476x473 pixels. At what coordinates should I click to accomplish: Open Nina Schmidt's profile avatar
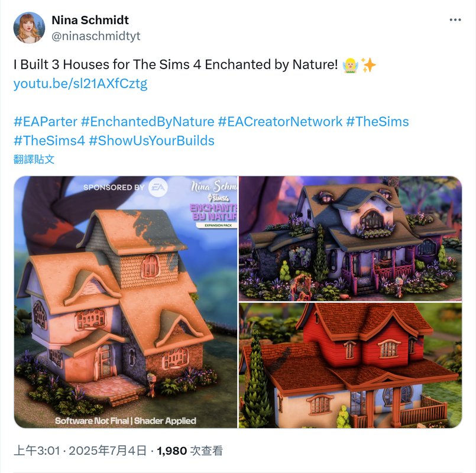pos(29,28)
